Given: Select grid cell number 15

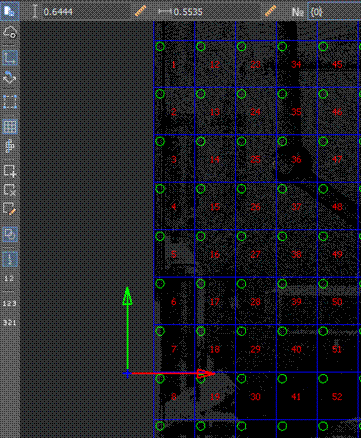Looking at the screenshot, I should 215,207.
